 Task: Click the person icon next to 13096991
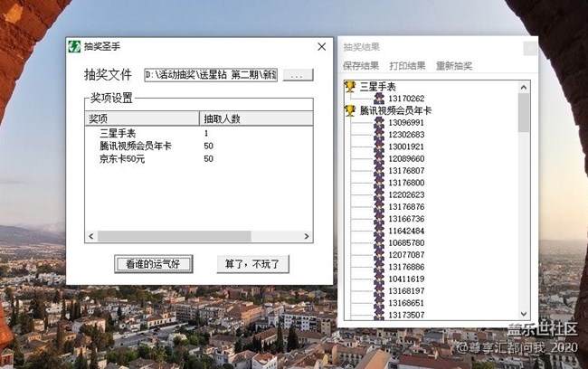379,123
